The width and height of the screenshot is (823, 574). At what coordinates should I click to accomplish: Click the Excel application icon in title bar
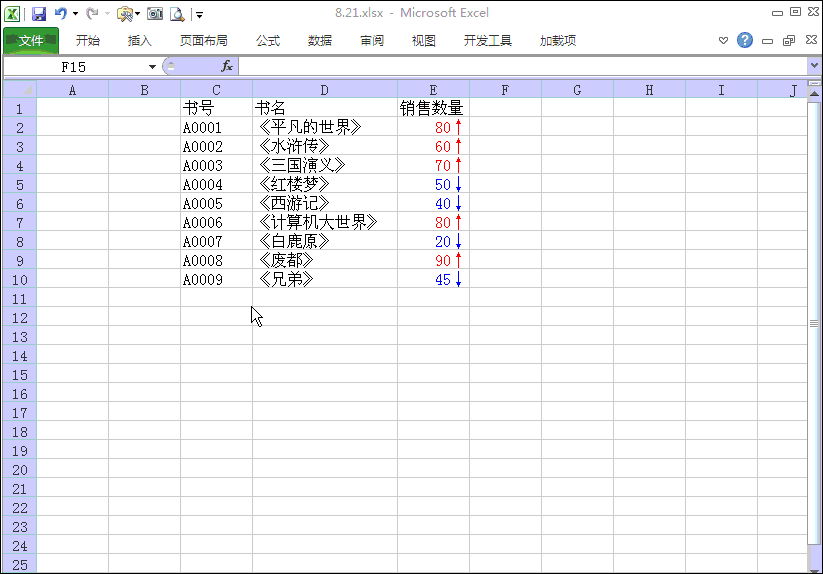(12, 14)
